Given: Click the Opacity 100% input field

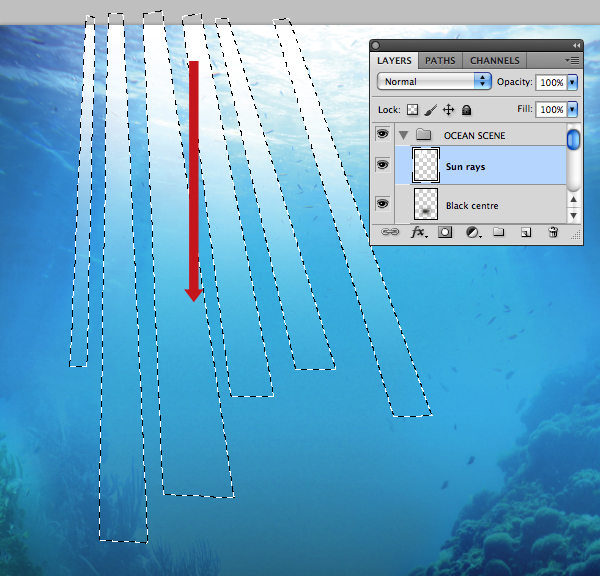Looking at the screenshot, I should [x=551, y=82].
